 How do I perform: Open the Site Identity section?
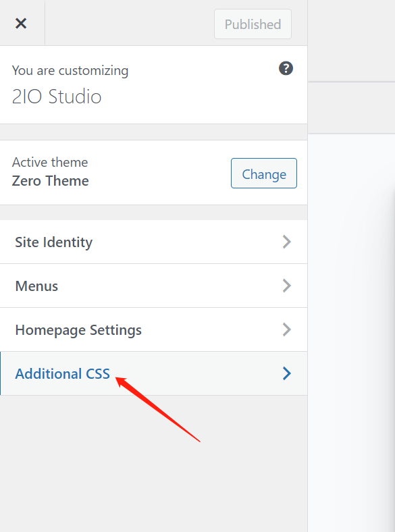pos(153,242)
